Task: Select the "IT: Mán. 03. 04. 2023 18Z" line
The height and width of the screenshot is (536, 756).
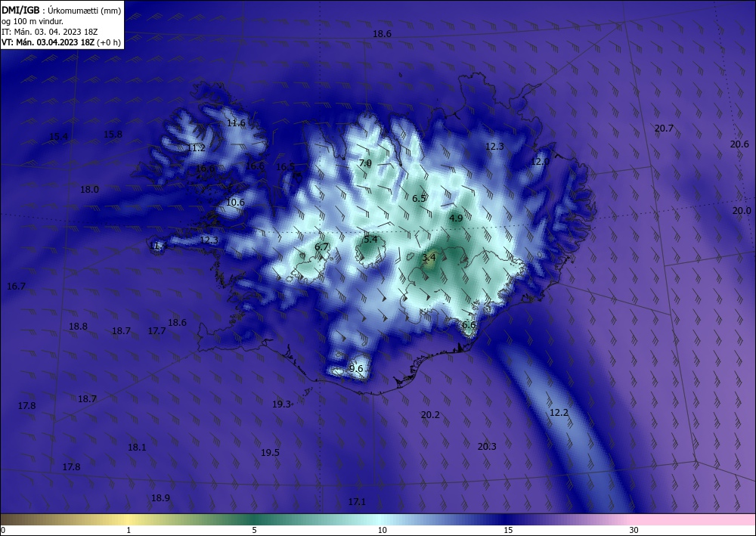Action: click(x=50, y=32)
